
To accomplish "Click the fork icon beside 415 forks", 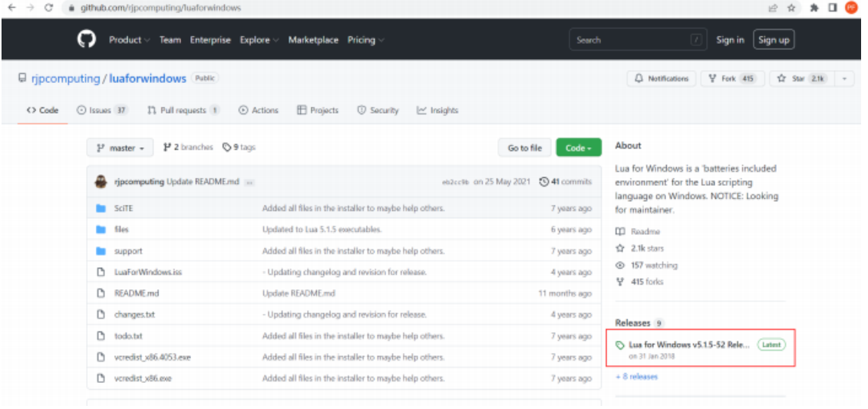I will pyautogui.click(x=621, y=282).
